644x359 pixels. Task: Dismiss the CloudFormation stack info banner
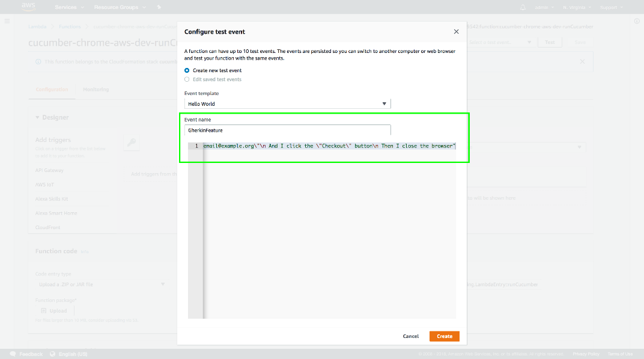pos(582,61)
